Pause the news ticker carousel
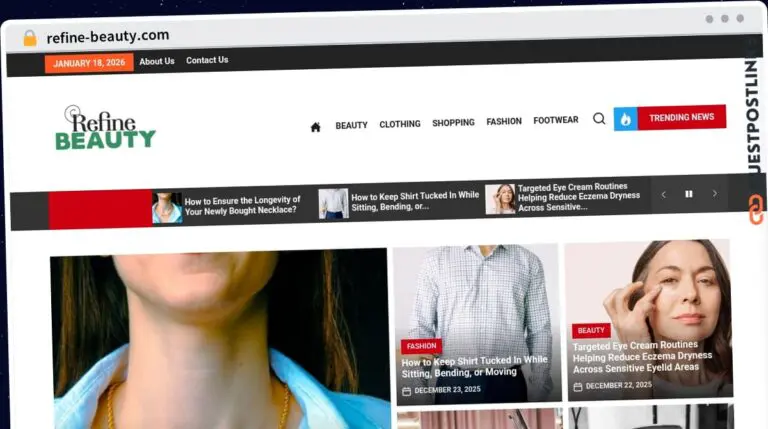The width and height of the screenshot is (768, 429). tap(688, 194)
